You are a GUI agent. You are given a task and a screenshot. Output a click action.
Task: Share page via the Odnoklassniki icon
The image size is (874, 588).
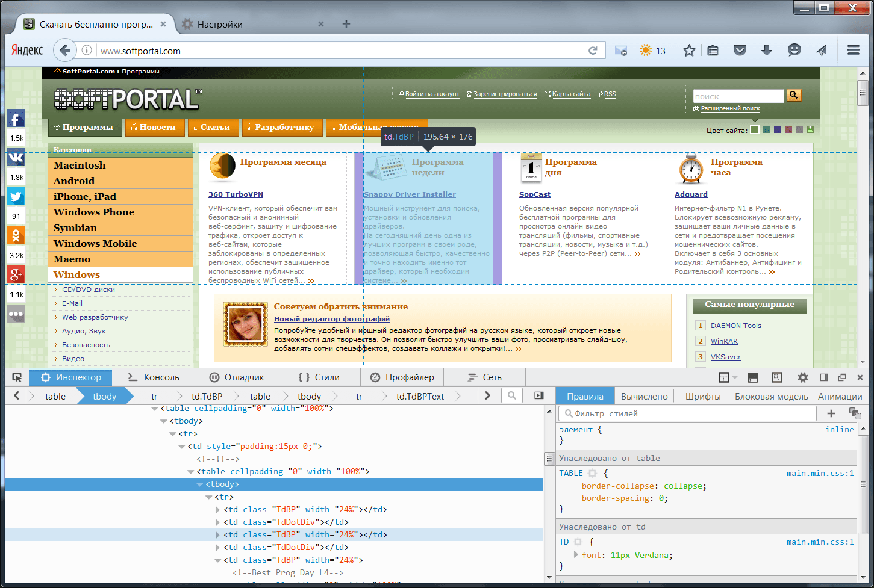pyautogui.click(x=16, y=235)
